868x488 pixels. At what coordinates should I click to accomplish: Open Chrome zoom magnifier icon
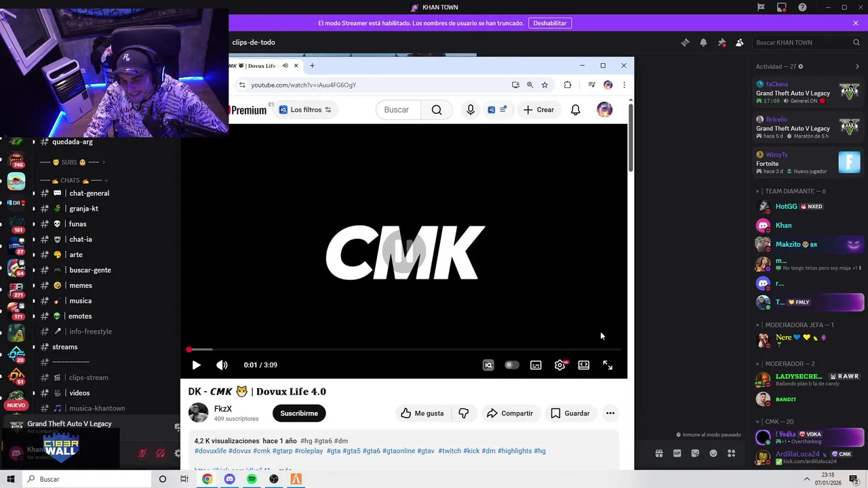pyautogui.click(x=530, y=85)
